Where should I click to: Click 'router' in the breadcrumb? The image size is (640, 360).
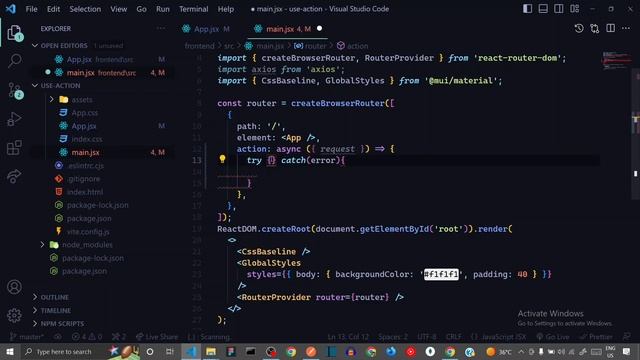315,46
